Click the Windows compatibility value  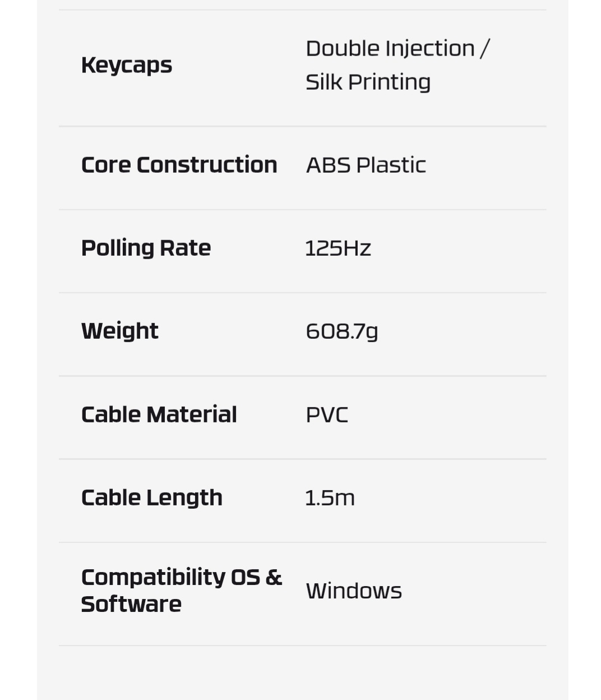pyautogui.click(x=354, y=591)
